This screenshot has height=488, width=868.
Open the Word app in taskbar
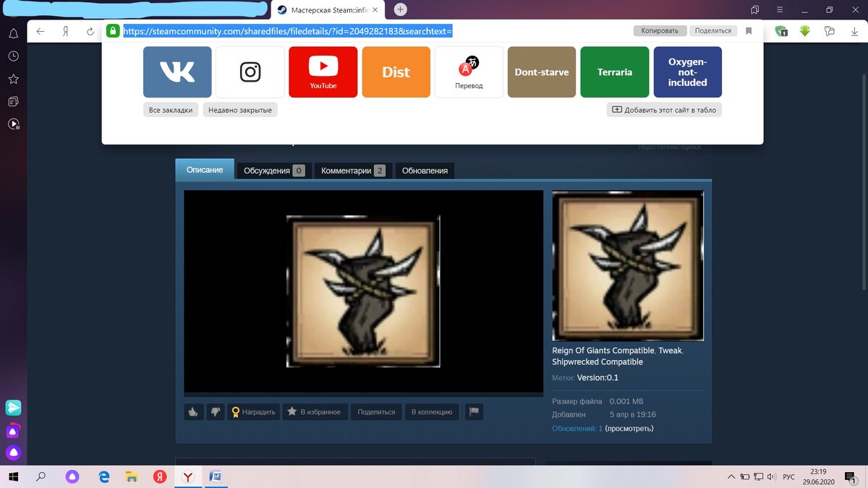click(215, 476)
